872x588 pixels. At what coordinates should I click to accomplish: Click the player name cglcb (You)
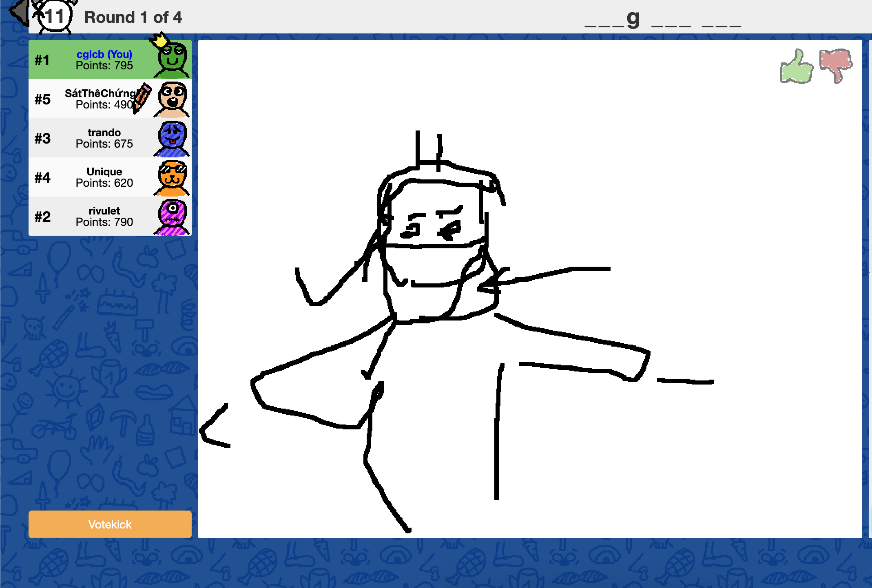[x=104, y=54]
